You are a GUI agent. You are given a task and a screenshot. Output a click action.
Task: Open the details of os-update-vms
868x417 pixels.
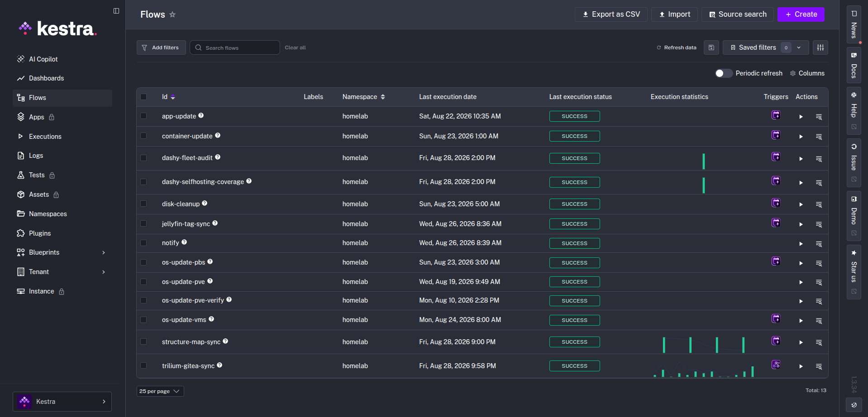819,321
